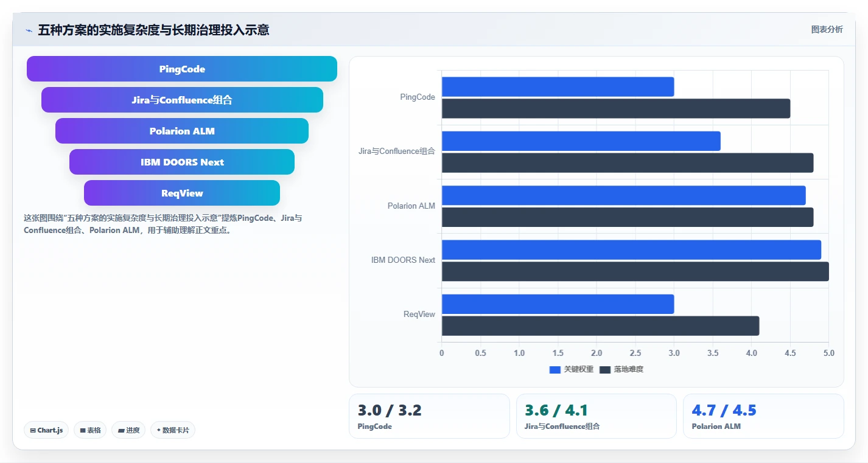The width and height of the screenshot is (868, 463).
Task: Click the x-axis tick label 5.0
Action: coord(828,353)
